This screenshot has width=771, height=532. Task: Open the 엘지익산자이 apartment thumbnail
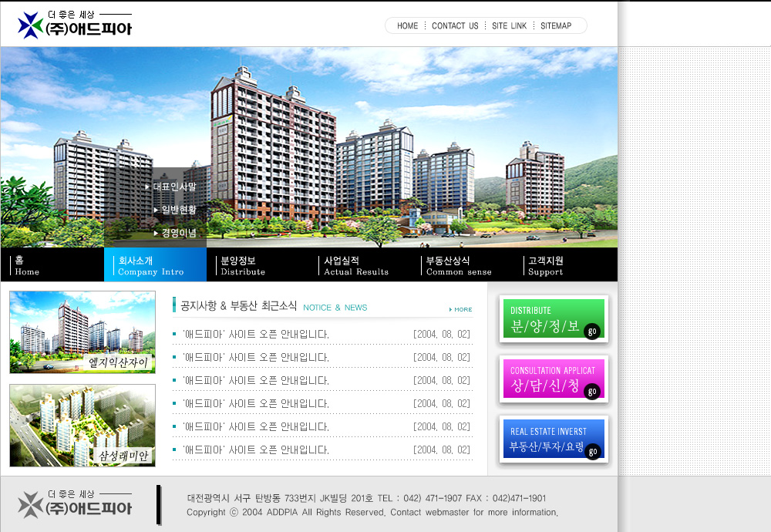pos(82,332)
